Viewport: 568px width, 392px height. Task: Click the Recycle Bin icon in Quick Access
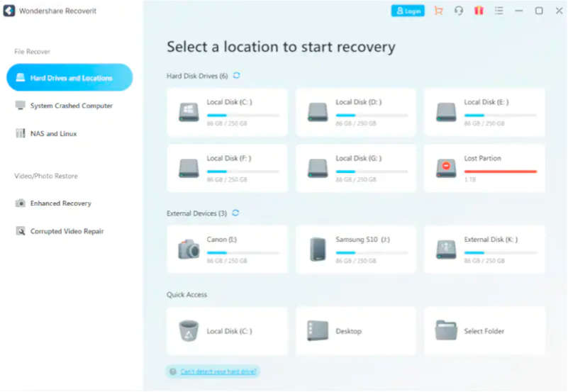[189, 331]
